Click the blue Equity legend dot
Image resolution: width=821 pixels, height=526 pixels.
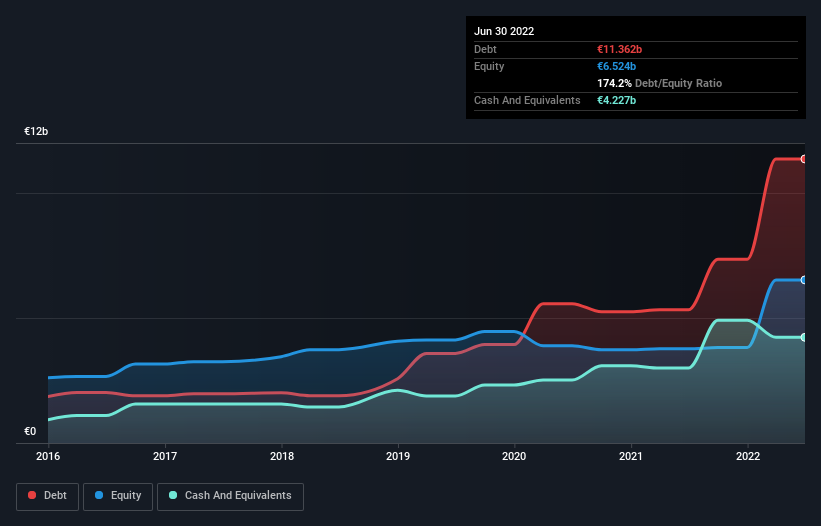click(x=99, y=495)
